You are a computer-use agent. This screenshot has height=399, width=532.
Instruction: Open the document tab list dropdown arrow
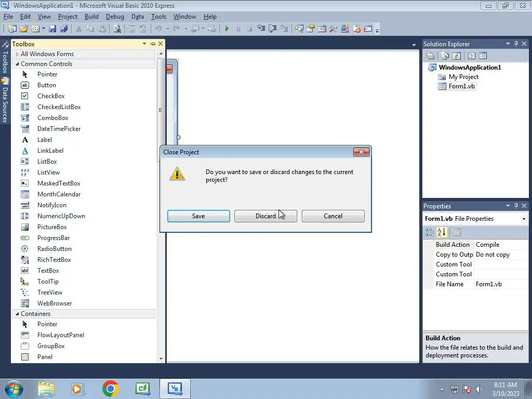(414, 45)
